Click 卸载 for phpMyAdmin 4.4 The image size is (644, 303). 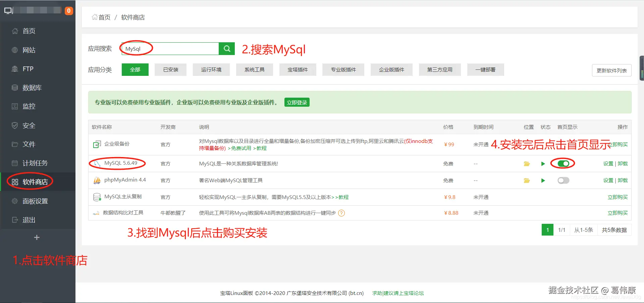point(623,181)
